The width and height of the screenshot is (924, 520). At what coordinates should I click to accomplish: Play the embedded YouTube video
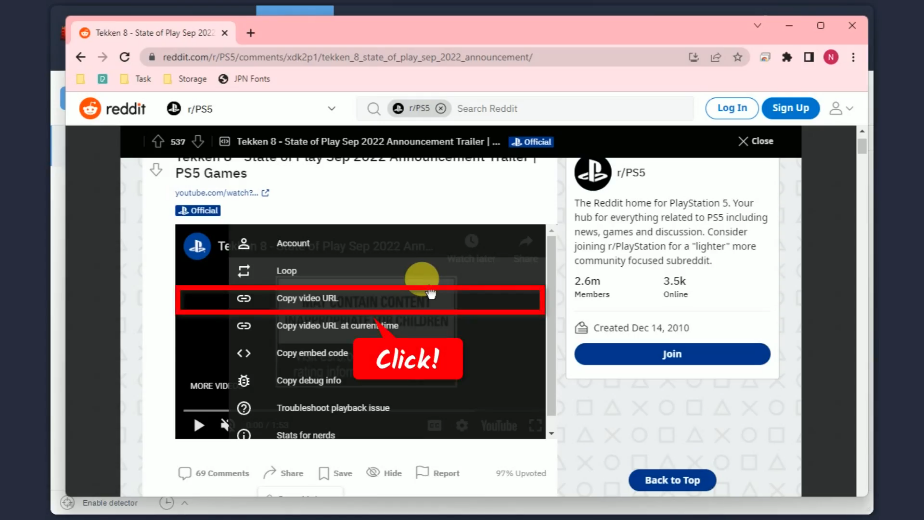[x=199, y=425]
